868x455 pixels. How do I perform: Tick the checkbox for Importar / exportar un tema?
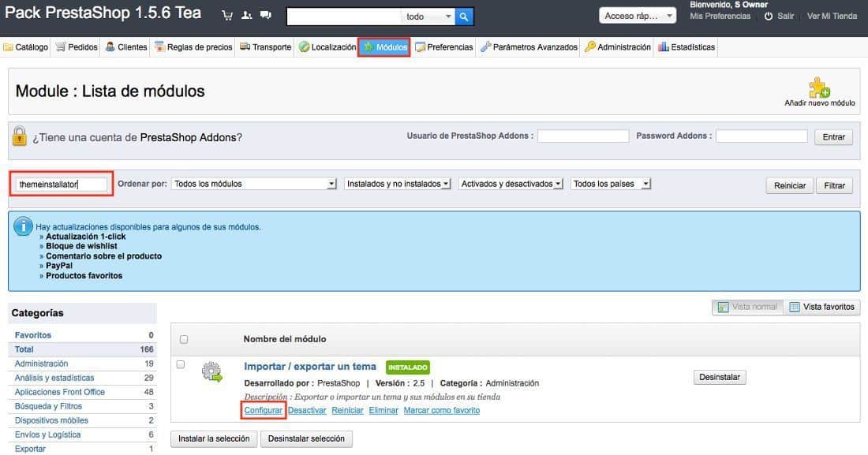(181, 364)
